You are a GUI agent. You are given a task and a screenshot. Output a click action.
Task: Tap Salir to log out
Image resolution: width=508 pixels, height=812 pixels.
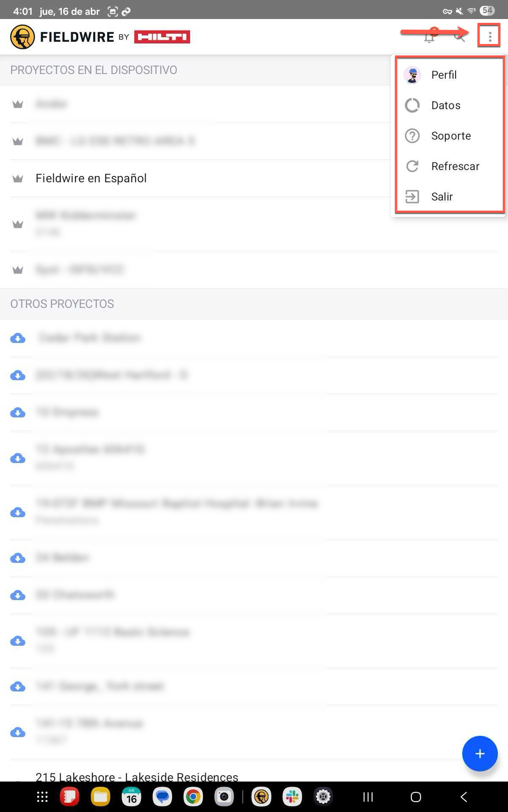point(442,197)
